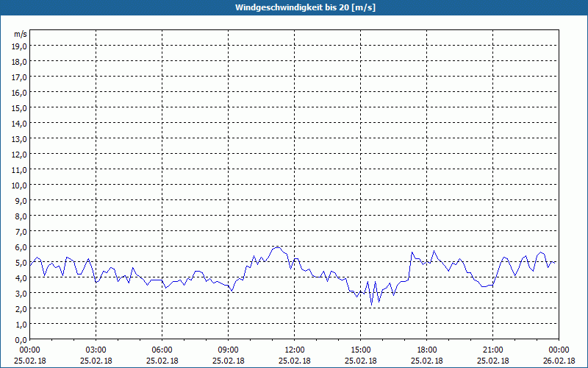Click the 2,0 y-axis label

click(x=21, y=308)
